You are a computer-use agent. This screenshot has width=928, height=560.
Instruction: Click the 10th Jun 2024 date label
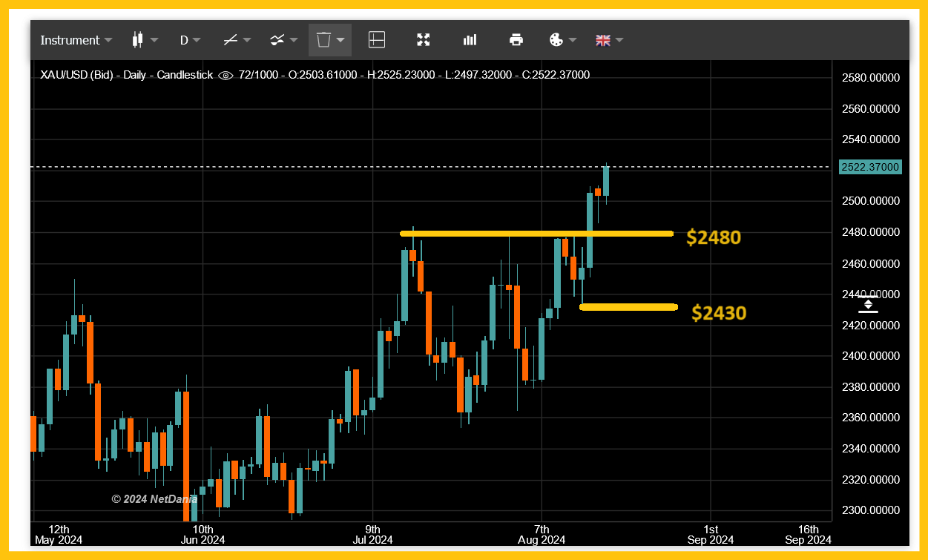203,534
